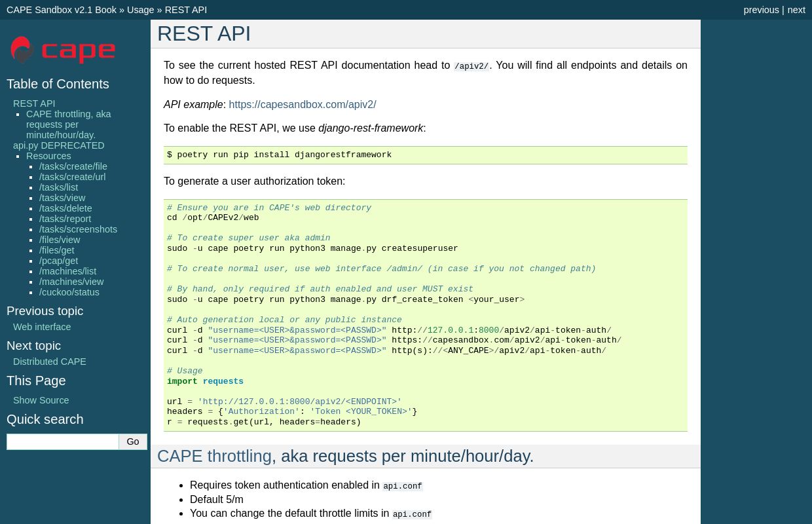812x524 pixels.
Task: Click the CAPE throttling heading link
Action: coord(214,456)
